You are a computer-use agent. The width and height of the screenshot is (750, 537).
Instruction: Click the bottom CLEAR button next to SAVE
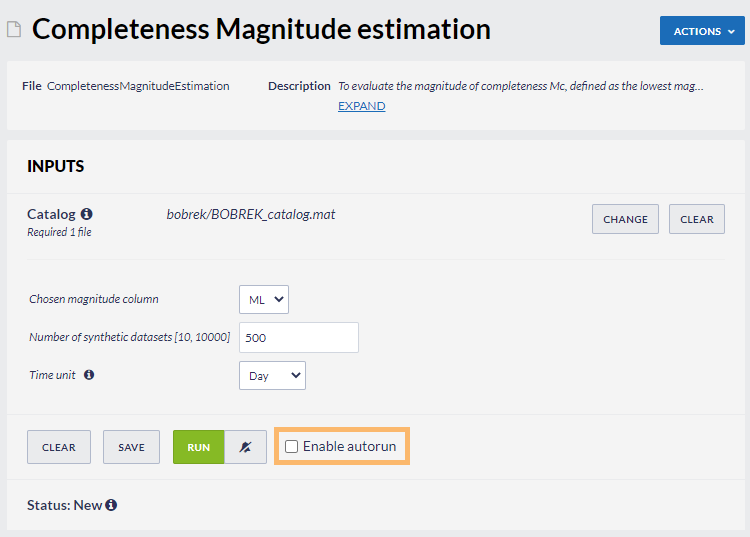tap(59, 447)
